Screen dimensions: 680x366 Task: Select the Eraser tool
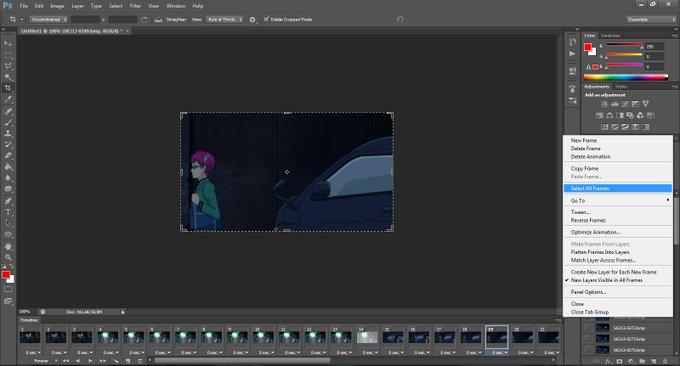coord(8,155)
